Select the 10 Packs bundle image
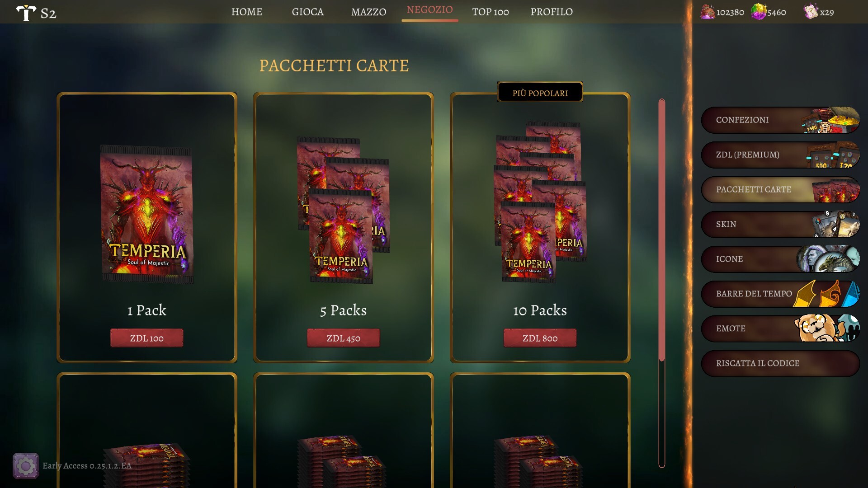Screen dimensions: 868x488 [540, 202]
